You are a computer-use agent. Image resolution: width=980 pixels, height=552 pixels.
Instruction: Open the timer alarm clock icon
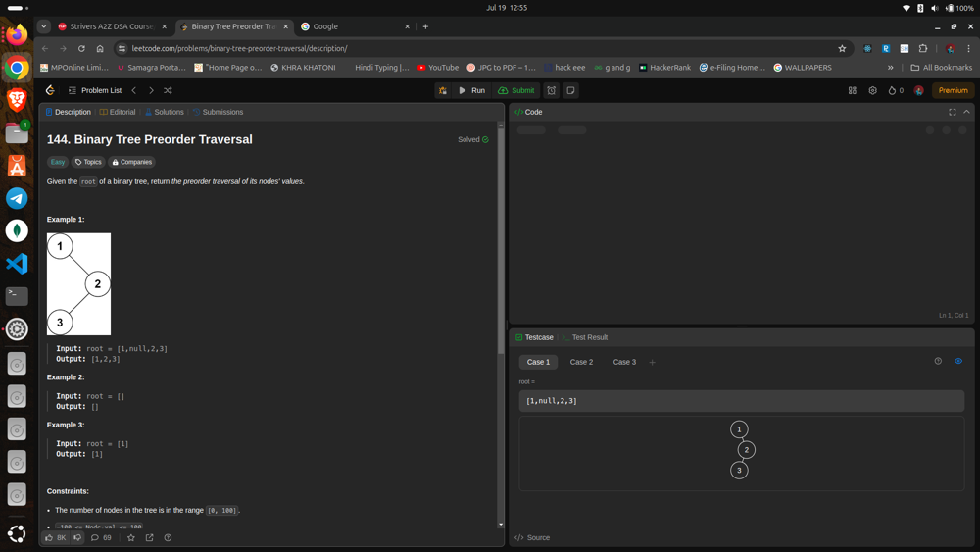(552, 90)
